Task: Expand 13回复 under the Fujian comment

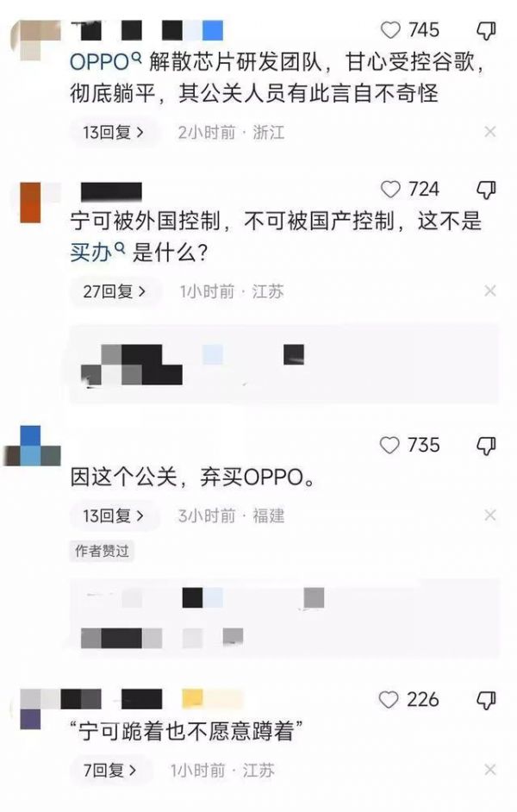Action: click(x=114, y=515)
